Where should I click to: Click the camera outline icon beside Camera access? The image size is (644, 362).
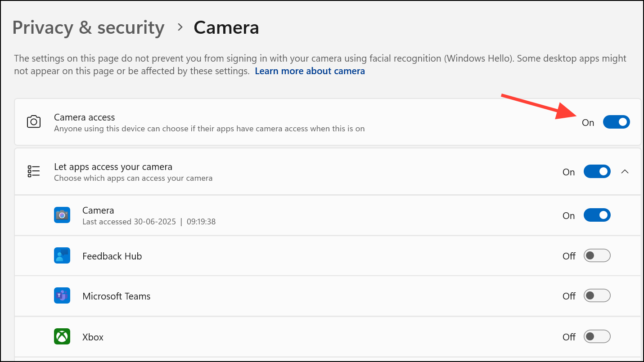[x=34, y=121]
